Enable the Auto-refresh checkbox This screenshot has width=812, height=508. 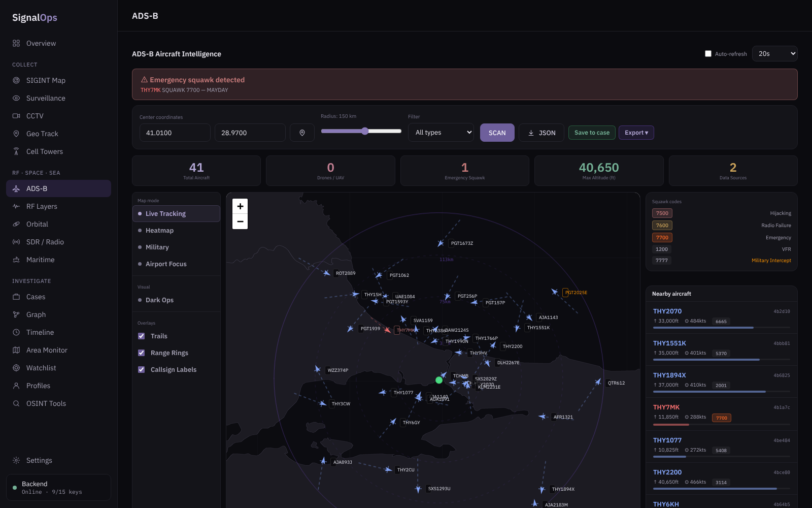click(x=708, y=54)
